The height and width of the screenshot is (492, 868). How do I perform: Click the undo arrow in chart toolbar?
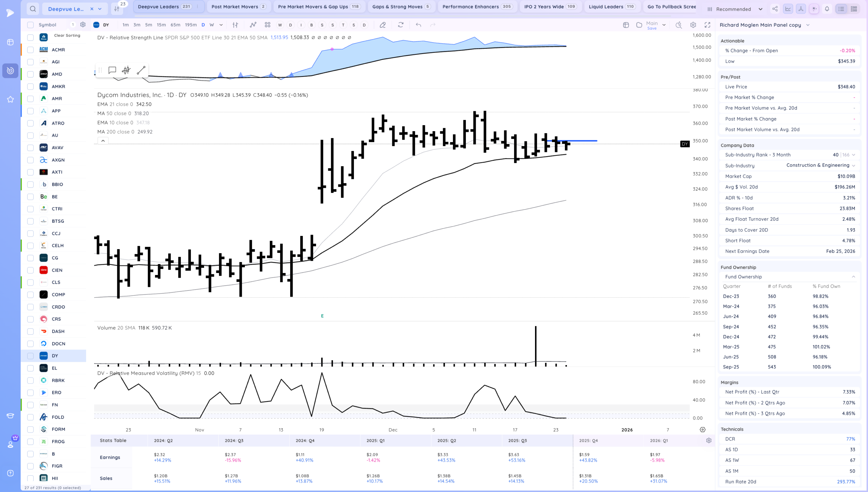tap(418, 25)
